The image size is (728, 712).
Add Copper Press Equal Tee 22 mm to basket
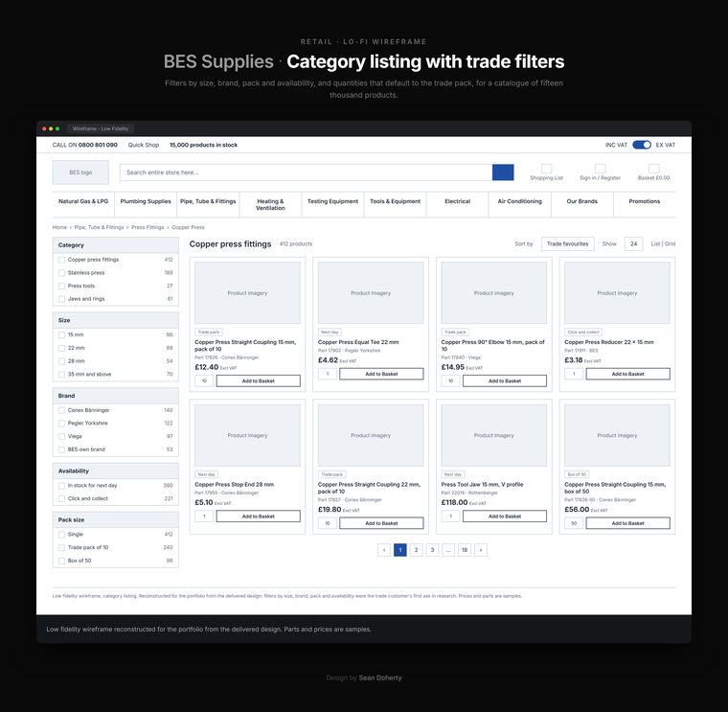click(381, 374)
